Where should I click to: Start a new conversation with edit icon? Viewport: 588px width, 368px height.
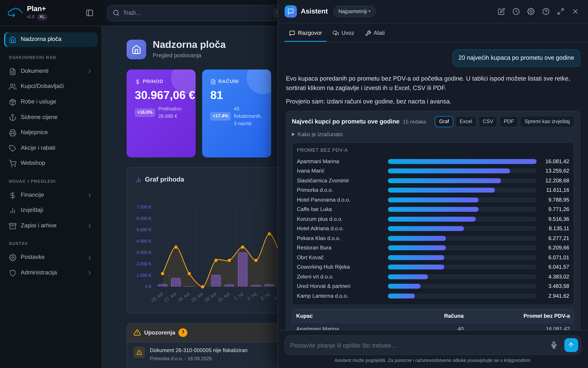pyautogui.click(x=501, y=11)
